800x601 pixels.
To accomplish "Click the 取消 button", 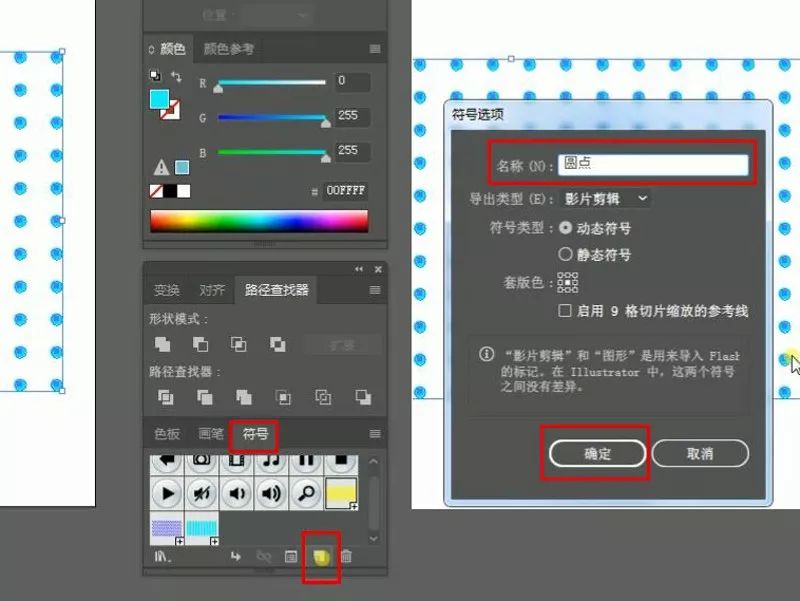I will click(x=700, y=453).
